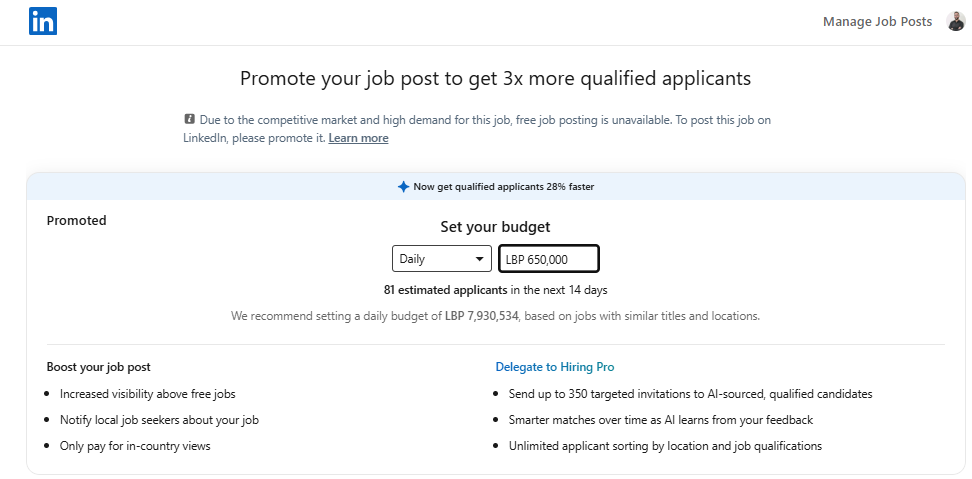
Task: Click the blue sparkle icon in the banner
Action: click(403, 186)
